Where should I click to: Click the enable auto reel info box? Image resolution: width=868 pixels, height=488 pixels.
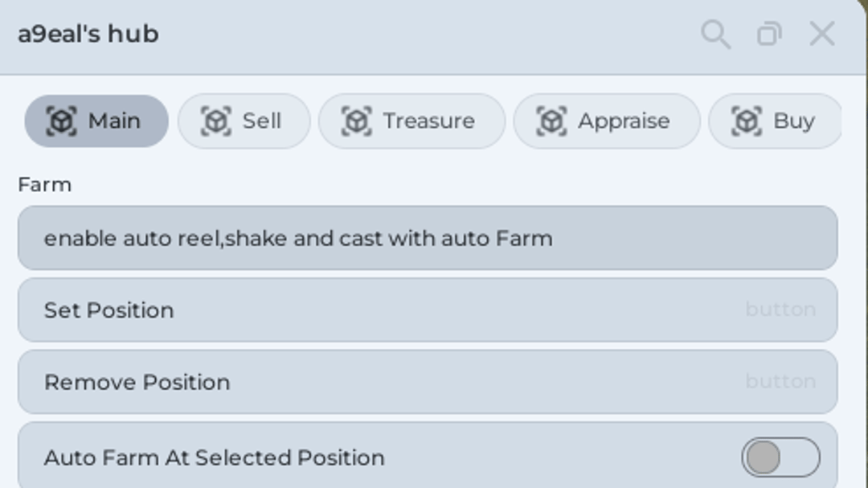(x=428, y=238)
